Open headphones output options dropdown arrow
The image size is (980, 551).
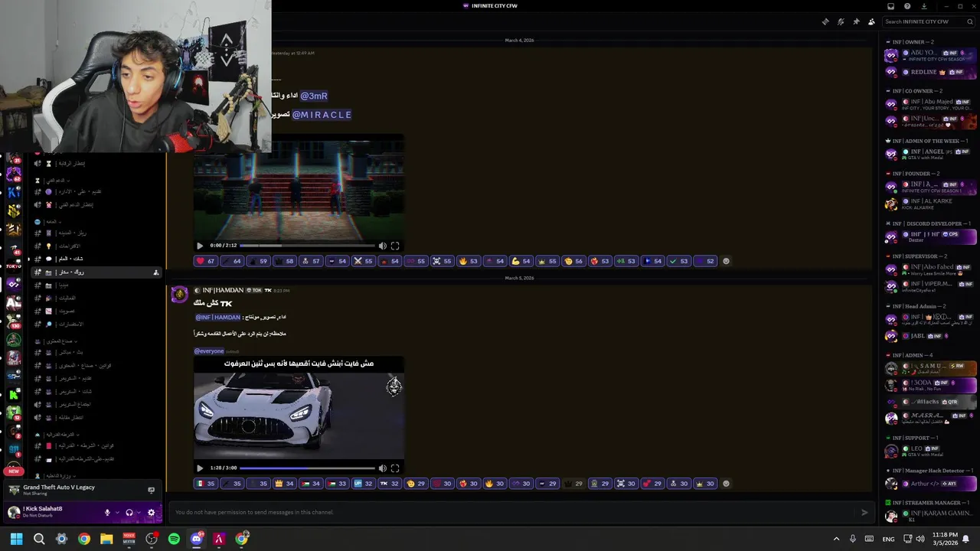point(138,513)
